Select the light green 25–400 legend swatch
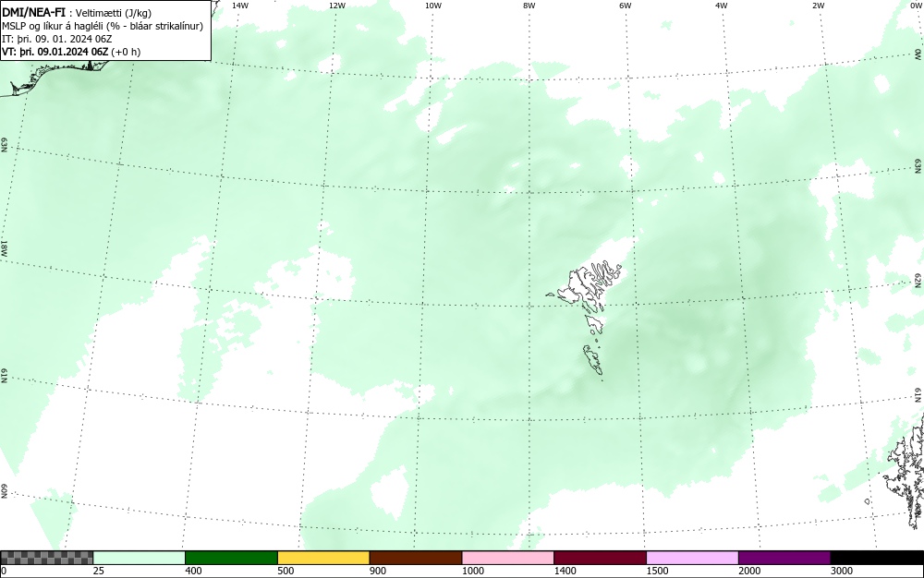Image resolution: width=924 pixels, height=578 pixels. tap(140, 558)
